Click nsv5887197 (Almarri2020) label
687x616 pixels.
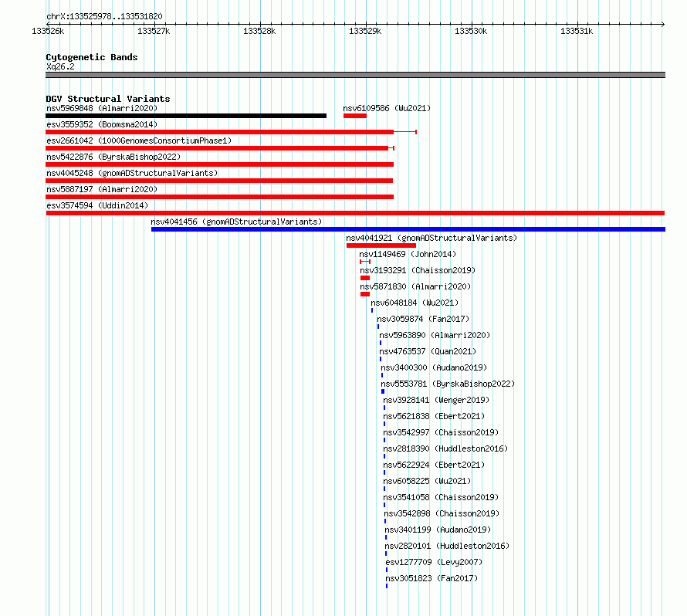(102, 189)
